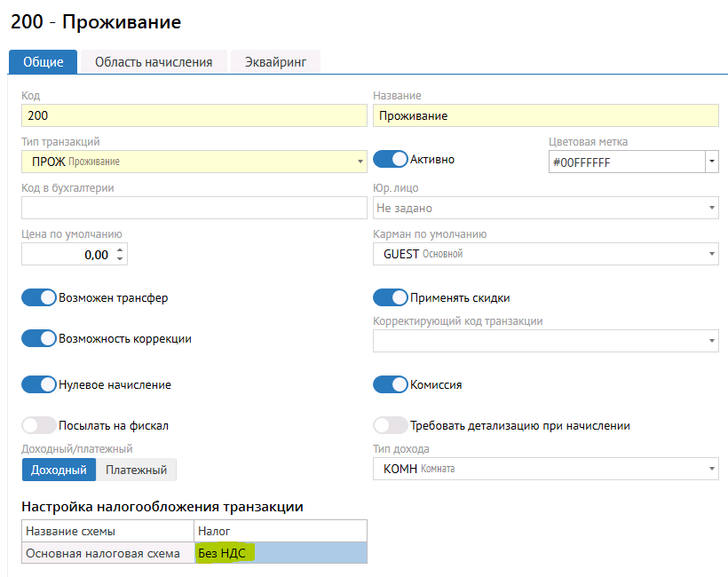Screen dimensions: 728x577
Task: Click the Без НДС tax cell
Action: (x=280, y=552)
